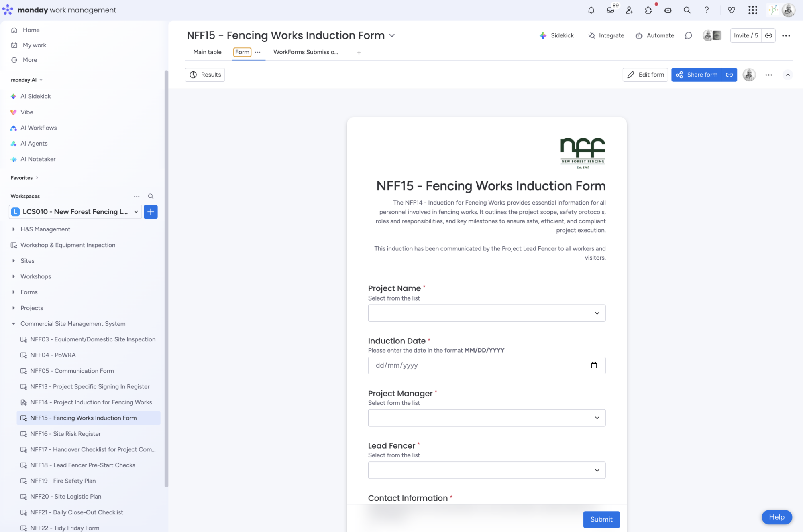Viewport: 803px width, 532px height.
Task: Open the inbox with 89 badge
Action: tap(610, 10)
